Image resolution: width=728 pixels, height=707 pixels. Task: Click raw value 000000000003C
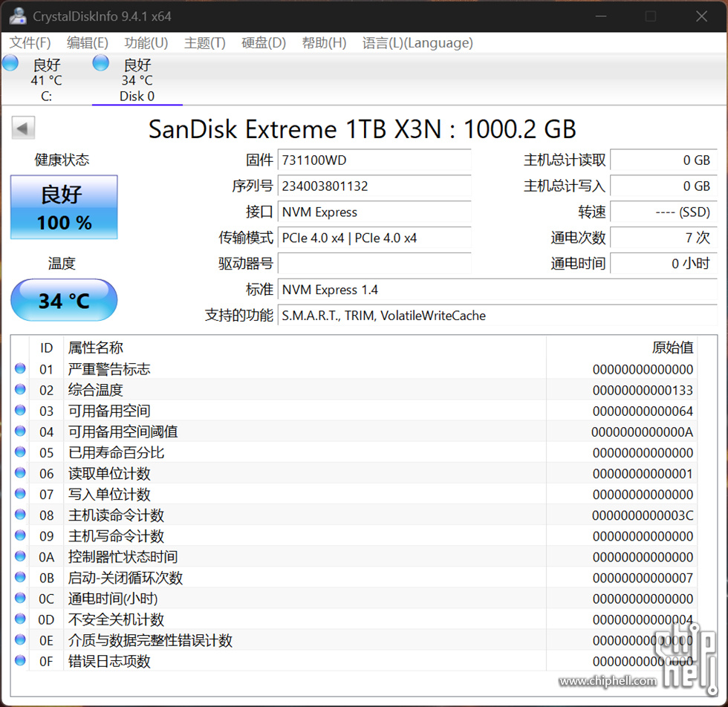(x=643, y=515)
